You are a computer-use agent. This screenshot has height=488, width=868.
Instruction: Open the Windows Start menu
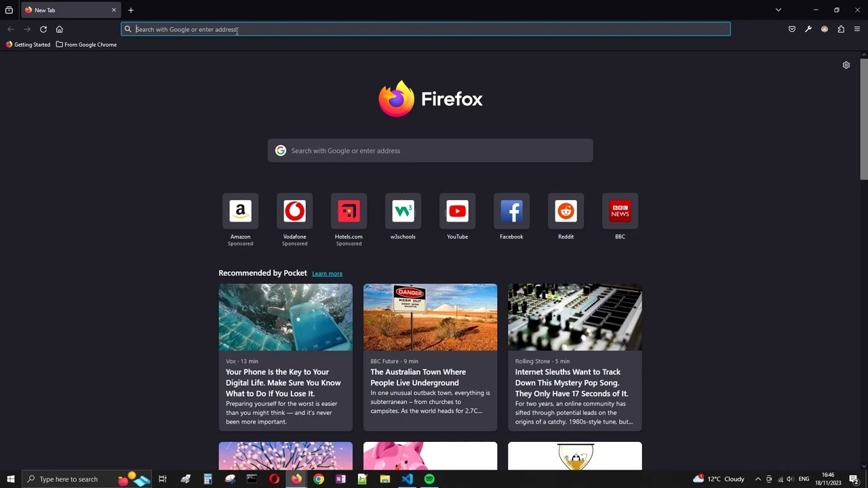click(x=11, y=479)
